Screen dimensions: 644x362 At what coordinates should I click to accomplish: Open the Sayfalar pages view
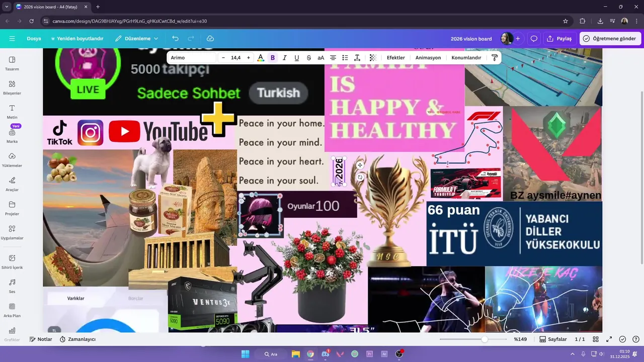pos(553,339)
